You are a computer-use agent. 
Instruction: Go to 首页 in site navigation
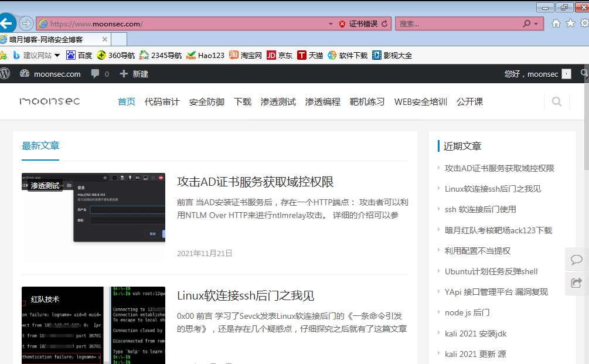[x=126, y=102]
